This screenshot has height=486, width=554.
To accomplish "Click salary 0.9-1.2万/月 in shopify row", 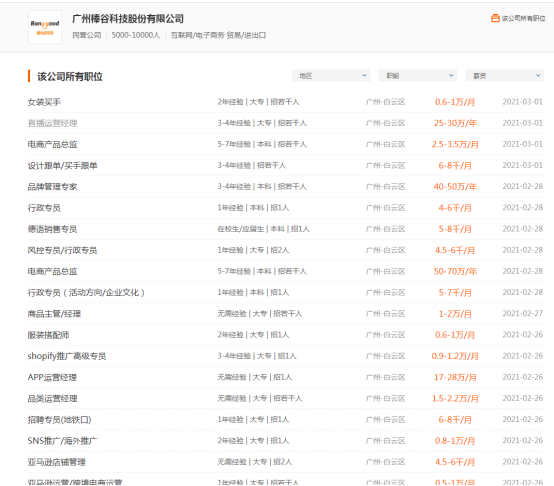I will [455, 356].
